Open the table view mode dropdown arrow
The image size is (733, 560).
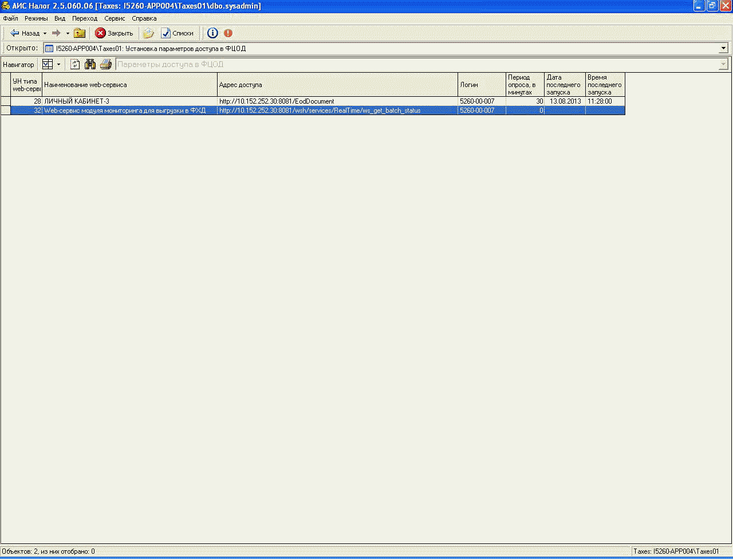point(58,65)
